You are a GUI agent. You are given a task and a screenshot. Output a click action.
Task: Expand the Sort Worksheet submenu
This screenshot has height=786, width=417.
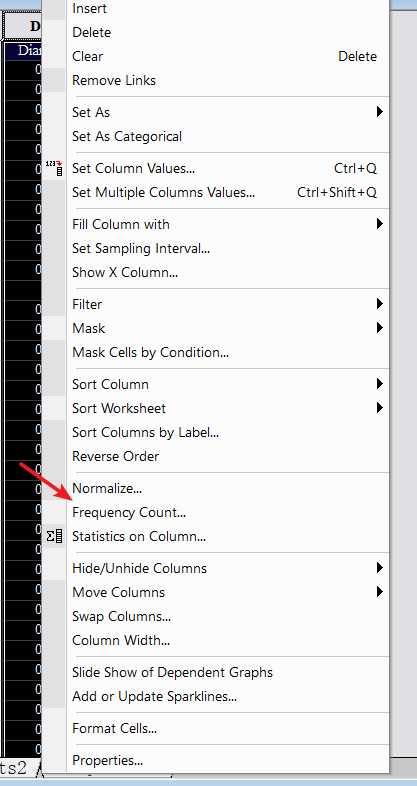click(379, 408)
